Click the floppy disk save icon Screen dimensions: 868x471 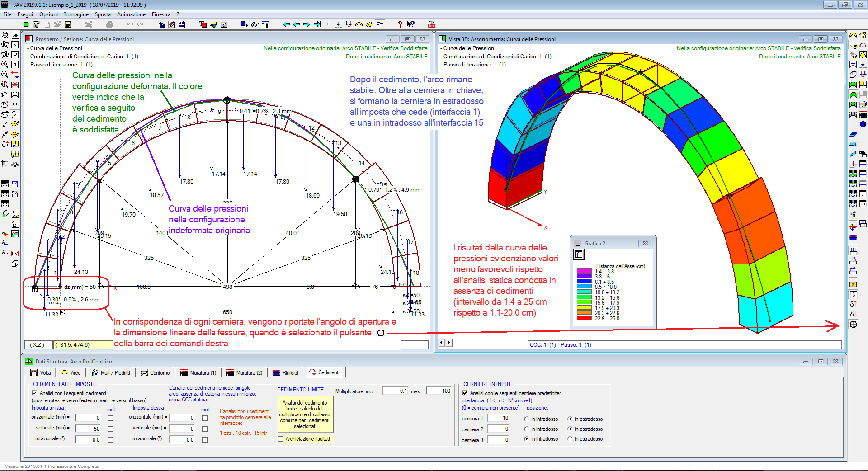click(x=68, y=24)
